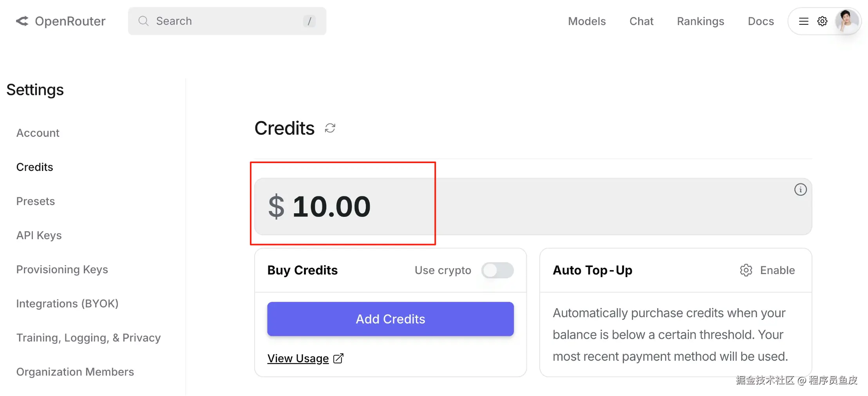The width and height of the screenshot is (868, 396).
Task: Click the credits info icon
Action: [800, 190]
